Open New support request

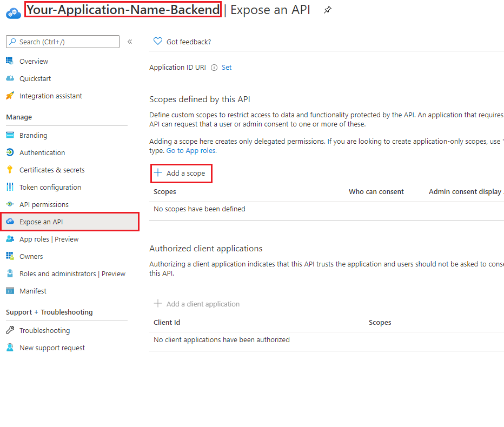[x=52, y=348]
